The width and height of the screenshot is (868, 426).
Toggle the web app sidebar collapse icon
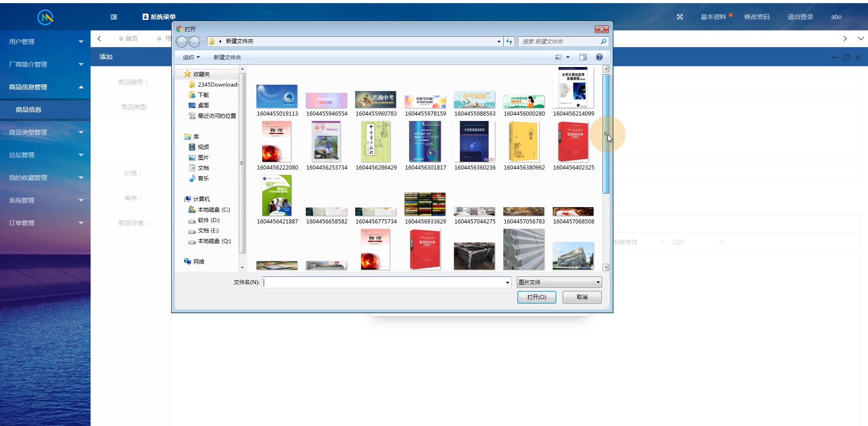[114, 17]
